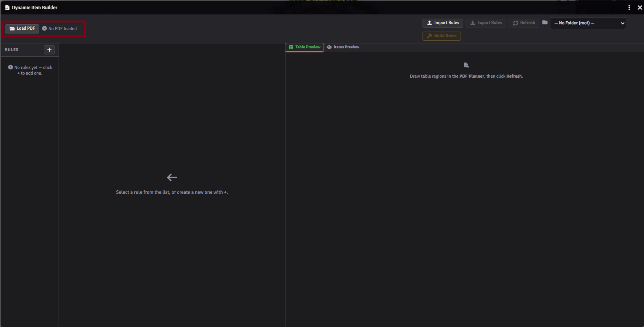Screen dimensions: 644x327
Task: Click the x icon next to No PDF loaded
Action: 45,29
